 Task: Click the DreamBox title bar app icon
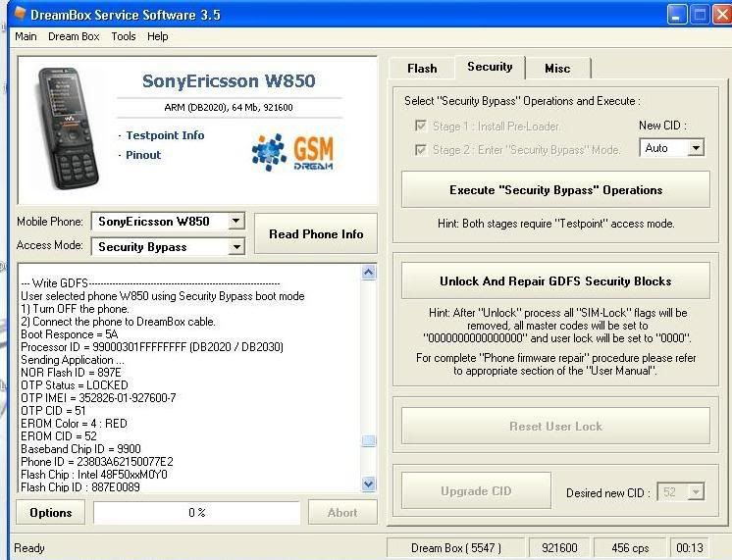(x=20, y=13)
